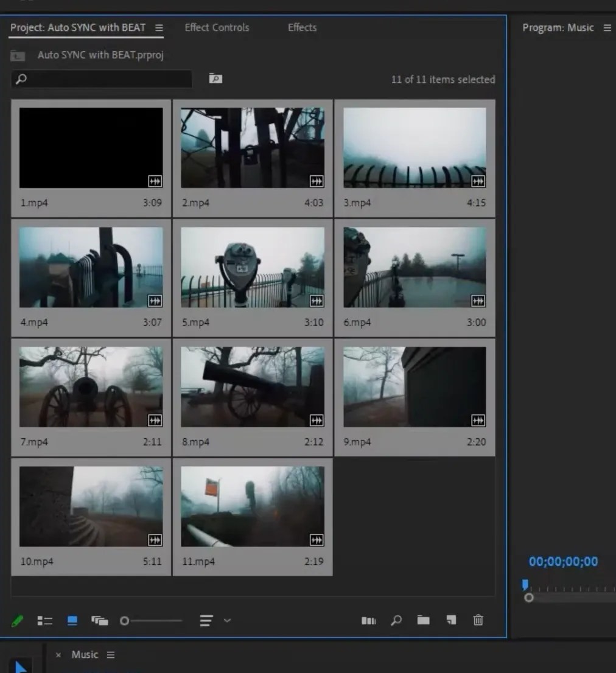Screen dimensions: 616x673
Task: Switch to the Effect Controls tab
Action: pos(217,27)
